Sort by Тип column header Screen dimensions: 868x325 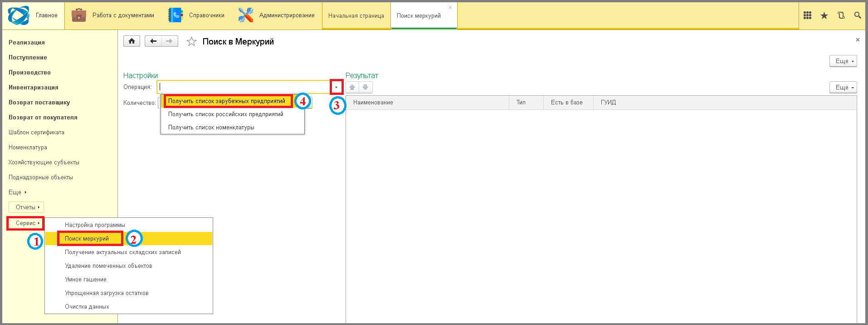pos(526,103)
